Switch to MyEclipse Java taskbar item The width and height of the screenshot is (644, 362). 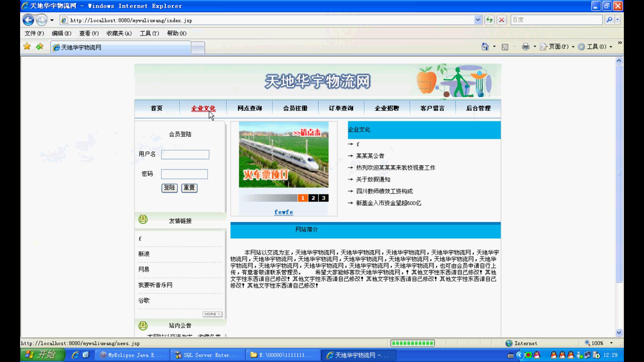[x=132, y=355]
